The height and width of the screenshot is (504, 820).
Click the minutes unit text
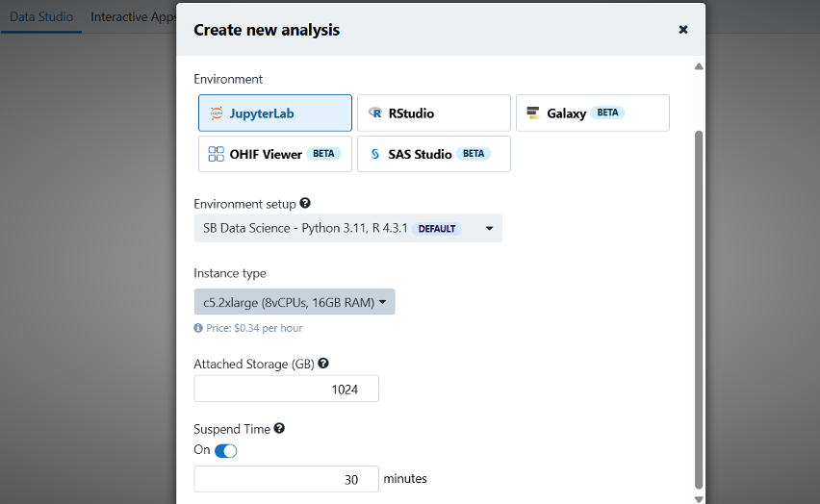pyautogui.click(x=405, y=478)
